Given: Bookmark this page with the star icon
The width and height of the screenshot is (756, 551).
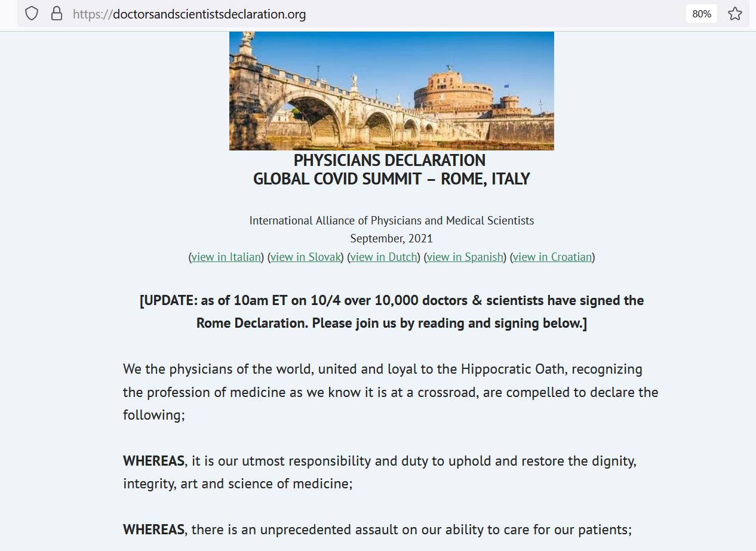Looking at the screenshot, I should (735, 14).
